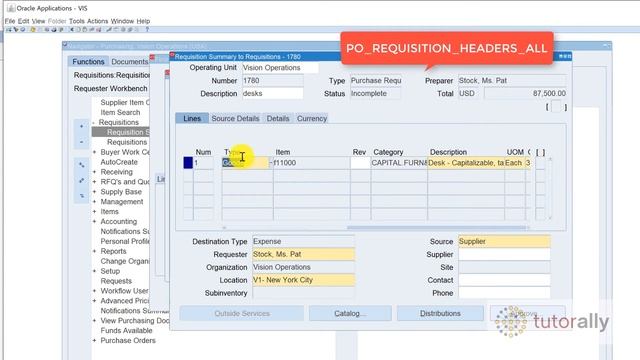The height and width of the screenshot is (360, 640).
Task: Switch to the Source Details tab
Action: point(235,118)
